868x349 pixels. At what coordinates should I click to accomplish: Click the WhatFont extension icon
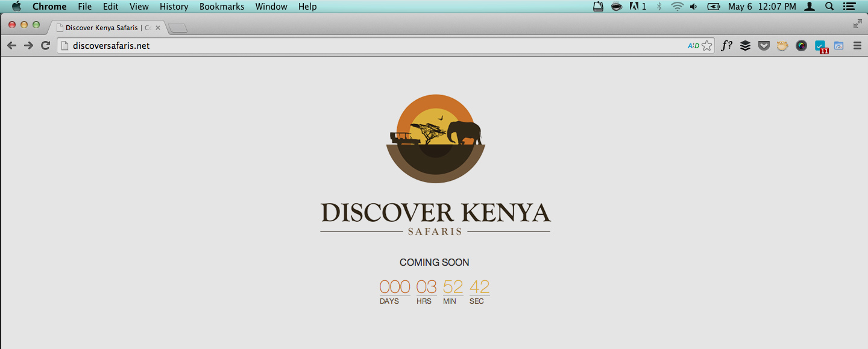point(726,45)
